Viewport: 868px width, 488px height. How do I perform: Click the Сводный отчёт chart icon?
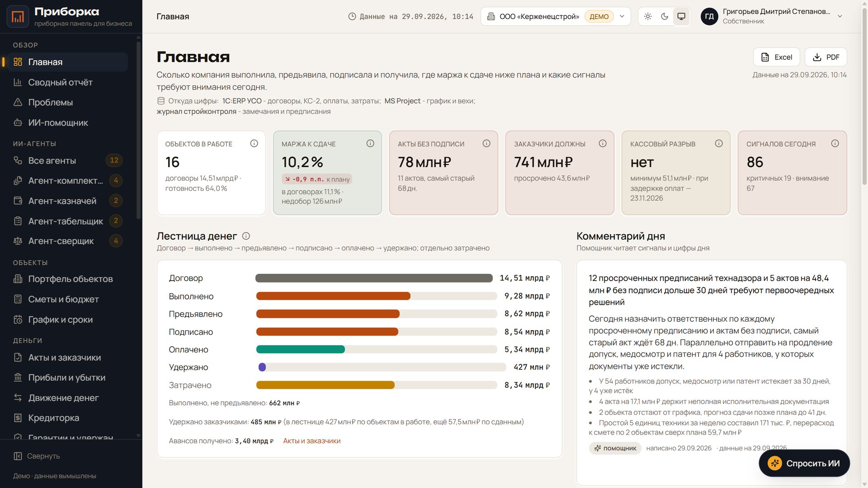[18, 82]
